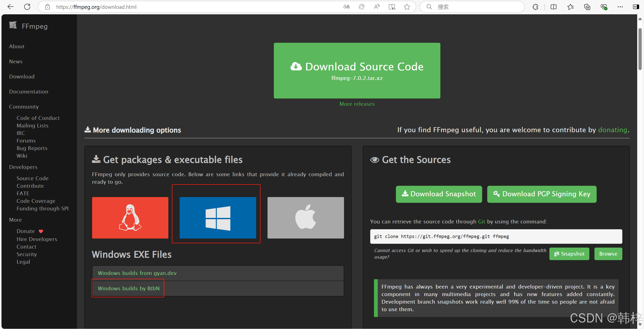Open Community in the sidebar

[24, 107]
